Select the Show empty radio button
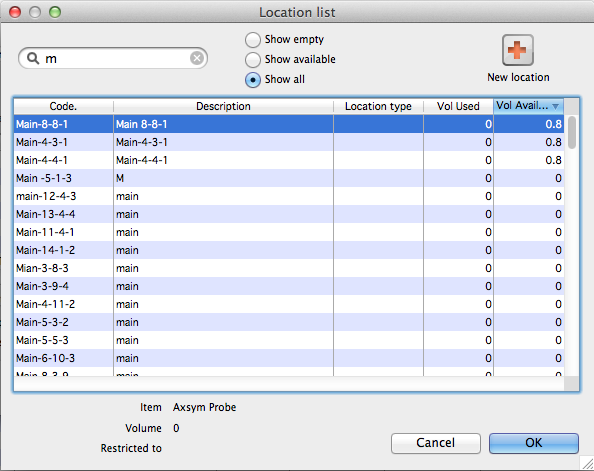The height and width of the screenshot is (471, 594). coord(253,39)
